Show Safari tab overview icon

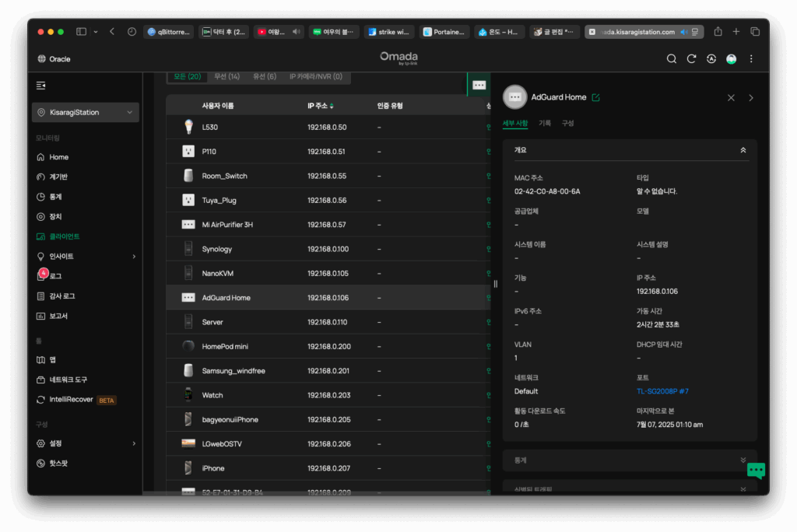pyautogui.click(x=755, y=32)
